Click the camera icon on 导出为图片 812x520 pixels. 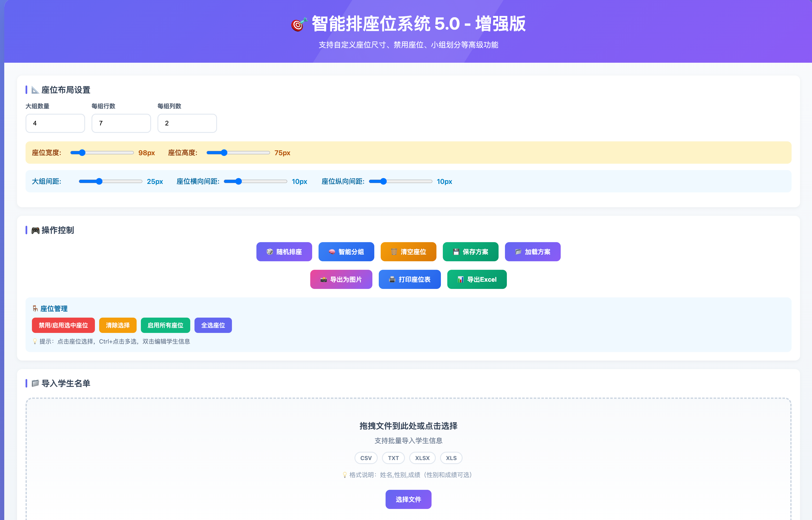coord(323,280)
